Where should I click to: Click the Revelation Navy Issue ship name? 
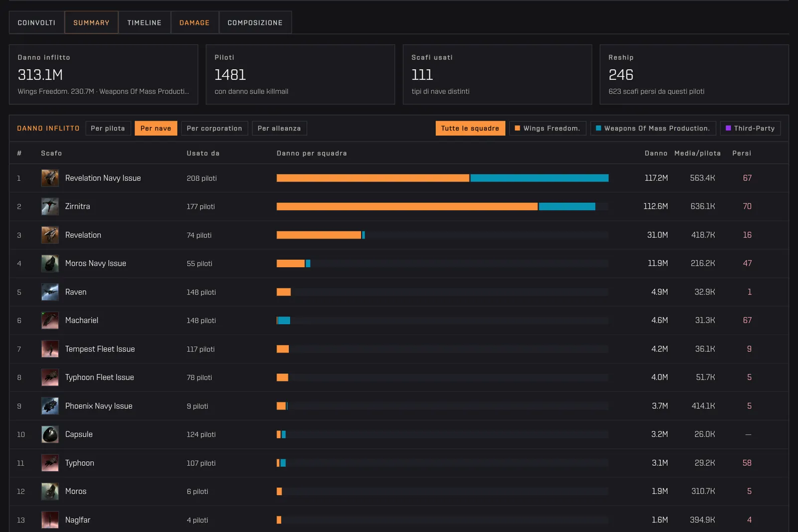103,178
